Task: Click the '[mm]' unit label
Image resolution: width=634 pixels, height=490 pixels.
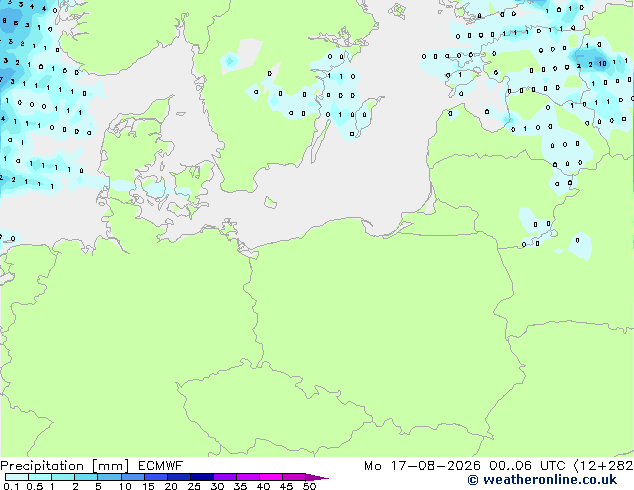Action: [x=110, y=466]
